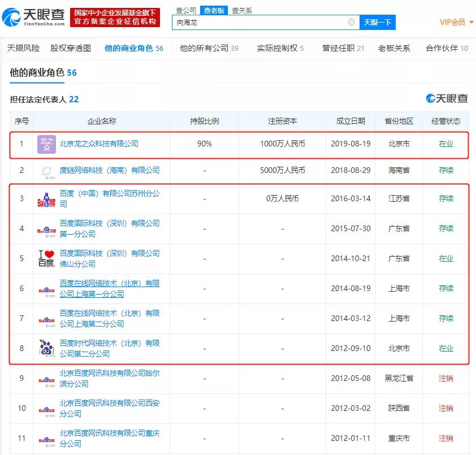
Task: Open 北京龙之众科技有限公司 link
Action: click(99, 144)
